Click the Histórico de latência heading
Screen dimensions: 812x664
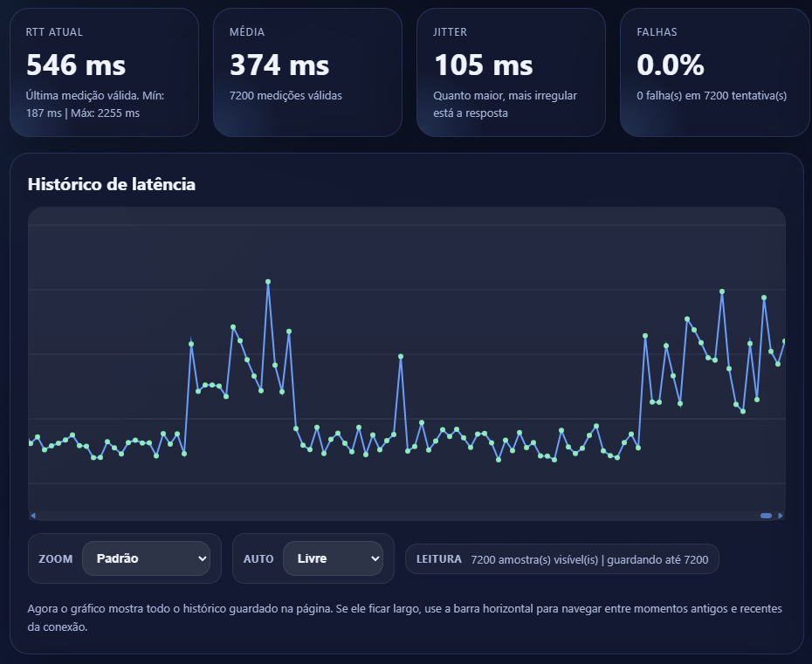pyautogui.click(x=112, y=184)
